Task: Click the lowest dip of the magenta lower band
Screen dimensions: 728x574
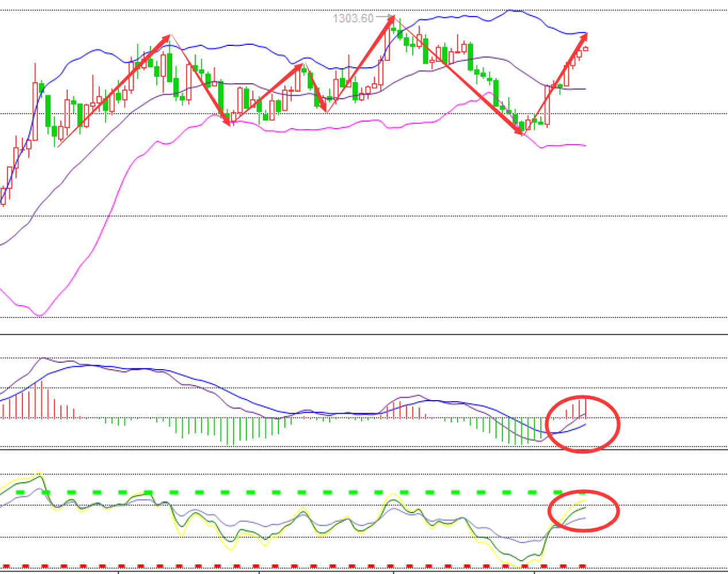Action: [x=40, y=315]
